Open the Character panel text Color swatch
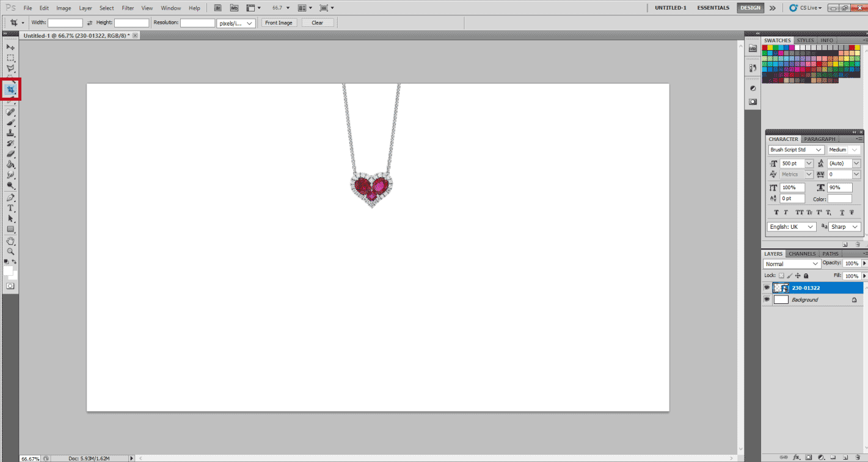This screenshot has width=868, height=462. coord(840,199)
